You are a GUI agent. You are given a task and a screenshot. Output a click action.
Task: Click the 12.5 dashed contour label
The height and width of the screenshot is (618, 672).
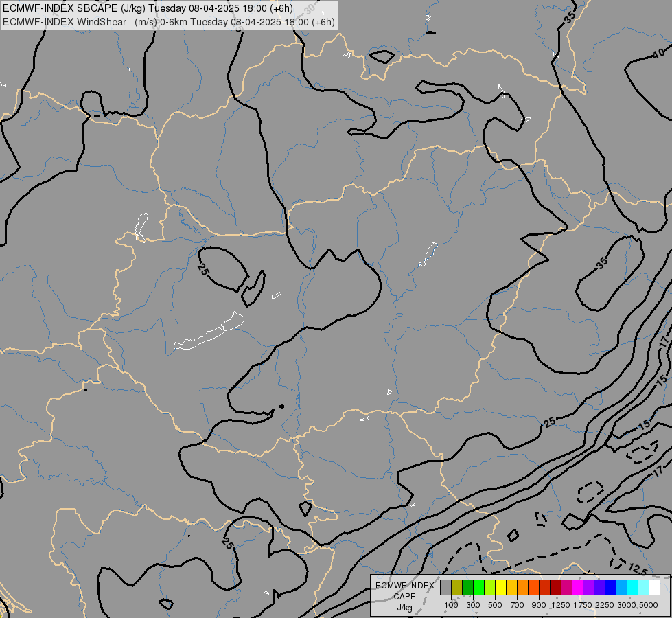pos(638,569)
